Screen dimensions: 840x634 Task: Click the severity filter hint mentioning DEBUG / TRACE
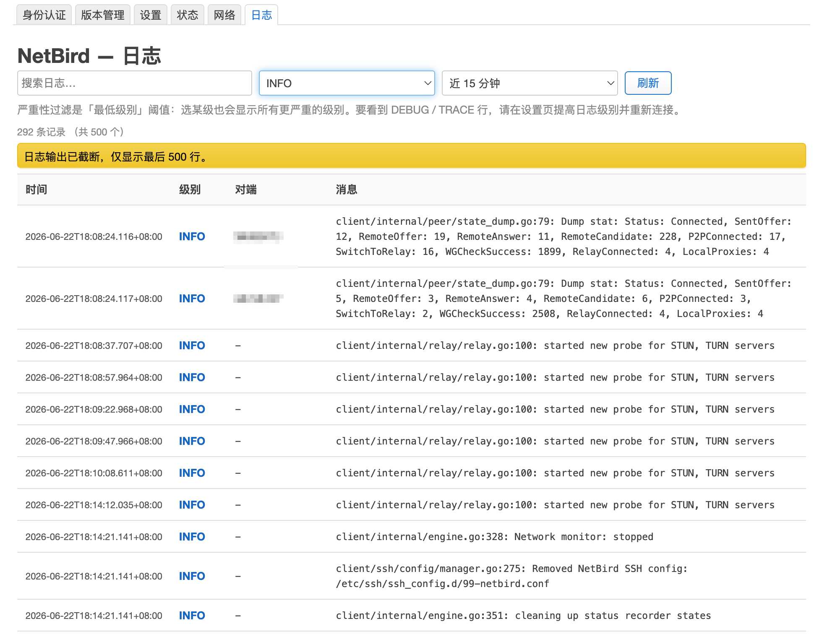tap(350, 110)
